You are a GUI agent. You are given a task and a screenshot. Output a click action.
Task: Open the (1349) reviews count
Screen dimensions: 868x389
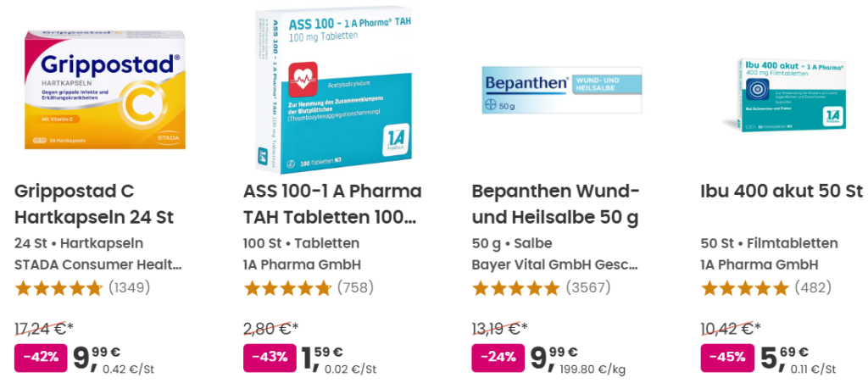(130, 288)
